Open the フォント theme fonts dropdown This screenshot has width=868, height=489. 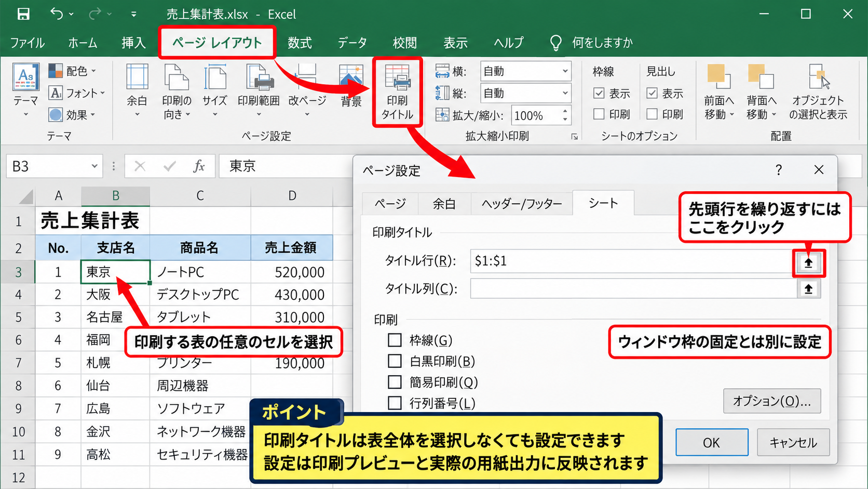pos(77,93)
